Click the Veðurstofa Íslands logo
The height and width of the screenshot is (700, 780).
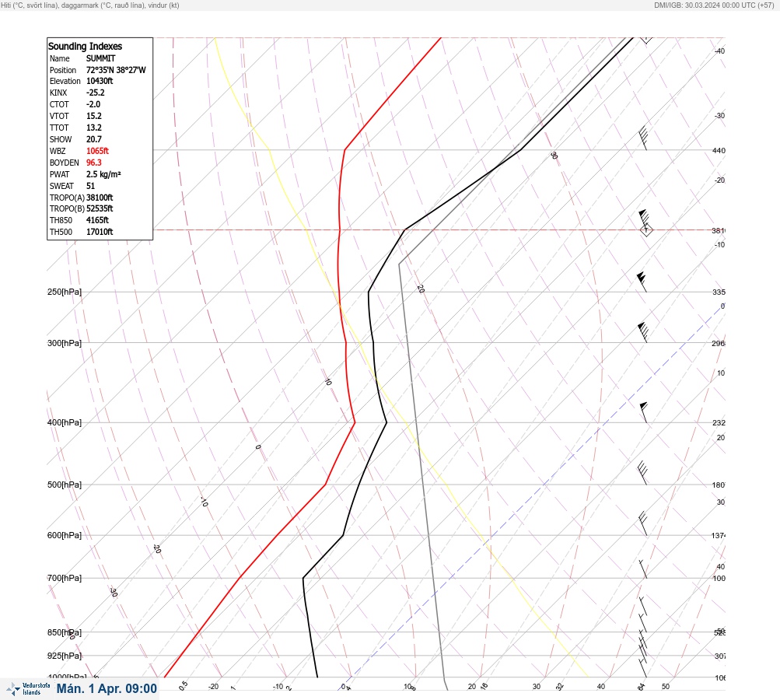pos(28,689)
